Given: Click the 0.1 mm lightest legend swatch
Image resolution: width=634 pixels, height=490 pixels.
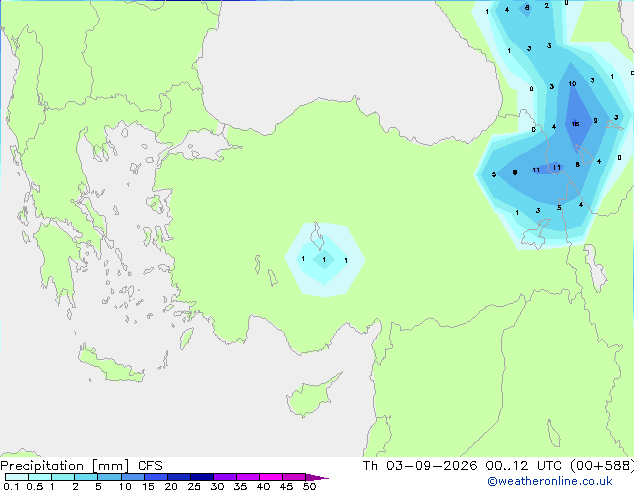Looking at the screenshot, I should tap(17, 477).
